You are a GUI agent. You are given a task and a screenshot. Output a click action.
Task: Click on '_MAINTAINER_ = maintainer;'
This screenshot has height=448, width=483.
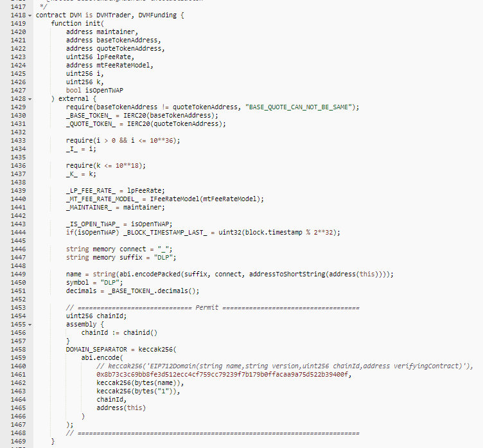click(x=115, y=207)
